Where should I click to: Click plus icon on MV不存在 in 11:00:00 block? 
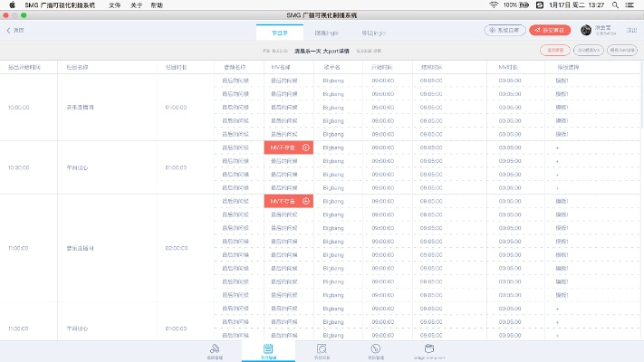(306, 200)
